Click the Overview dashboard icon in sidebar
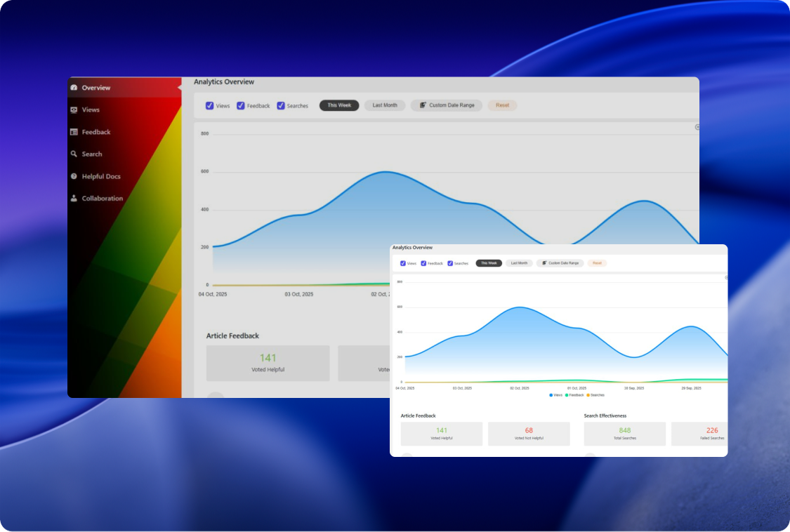 coord(74,88)
